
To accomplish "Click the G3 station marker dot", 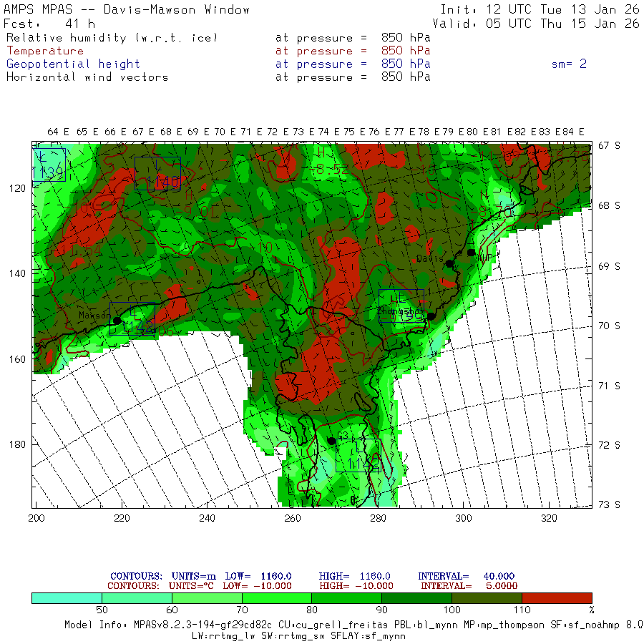I will tap(331, 441).
